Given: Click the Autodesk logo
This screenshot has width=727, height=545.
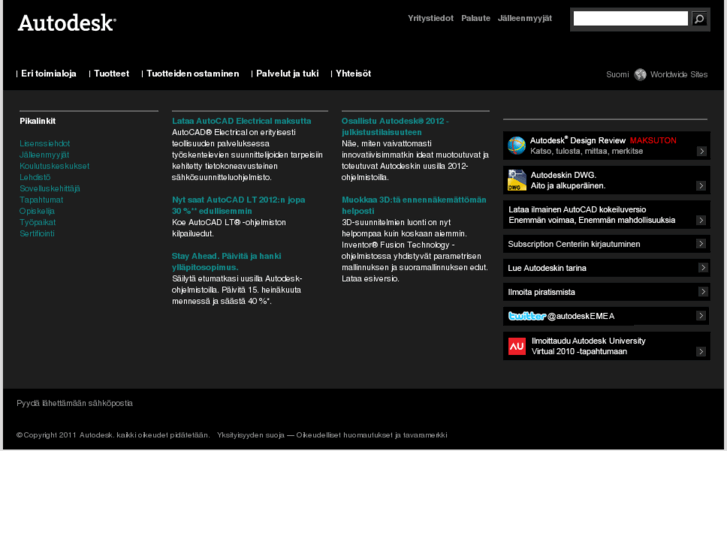Looking at the screenshot, I should tap(67, 23).
